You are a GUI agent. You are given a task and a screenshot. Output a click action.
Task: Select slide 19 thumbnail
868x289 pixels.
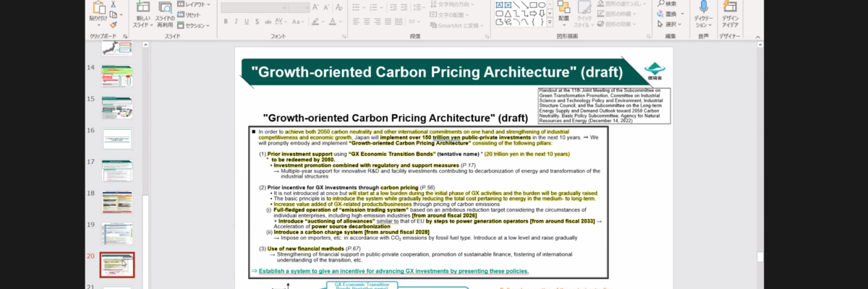click(116, 234)
